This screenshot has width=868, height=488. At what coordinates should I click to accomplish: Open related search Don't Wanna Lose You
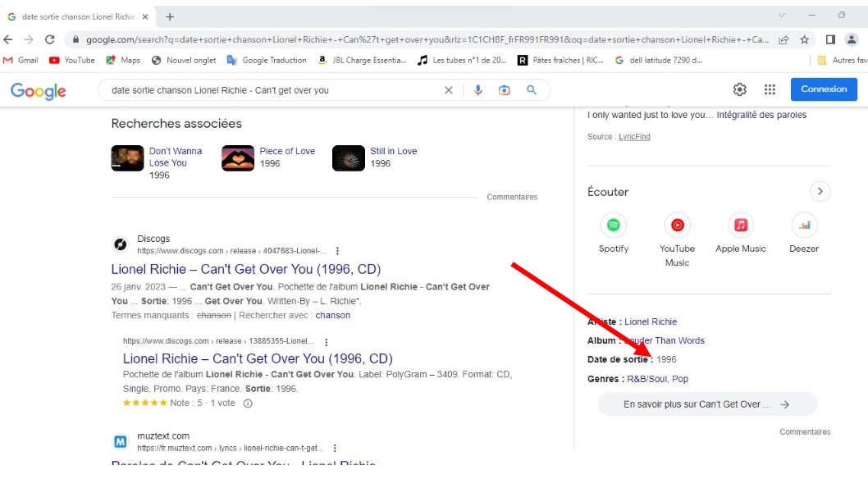(175, 157)
